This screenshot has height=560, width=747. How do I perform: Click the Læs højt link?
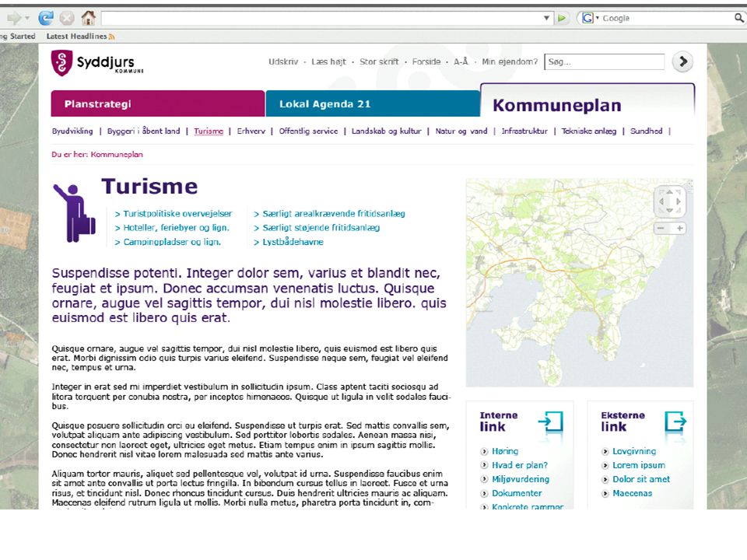click(328, 61)
